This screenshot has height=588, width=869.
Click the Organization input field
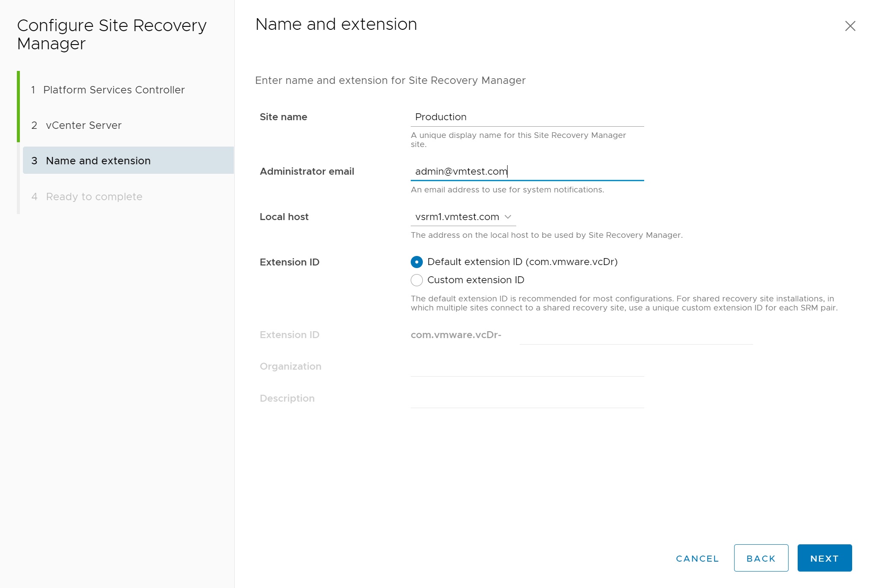point(527,367)
